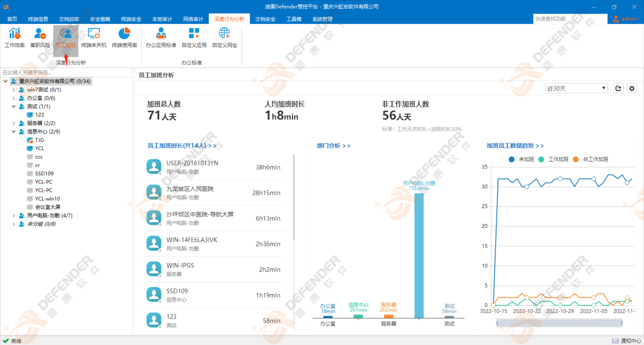Click the refresh/export icon beside date range
The height and width of the screenshot is (345, 644).
[618, 88]
